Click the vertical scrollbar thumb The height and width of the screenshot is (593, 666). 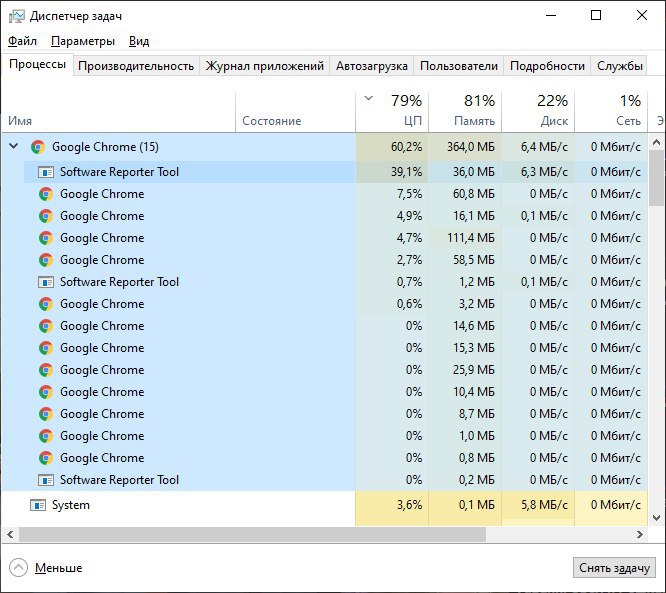click(x=656, y=178)
